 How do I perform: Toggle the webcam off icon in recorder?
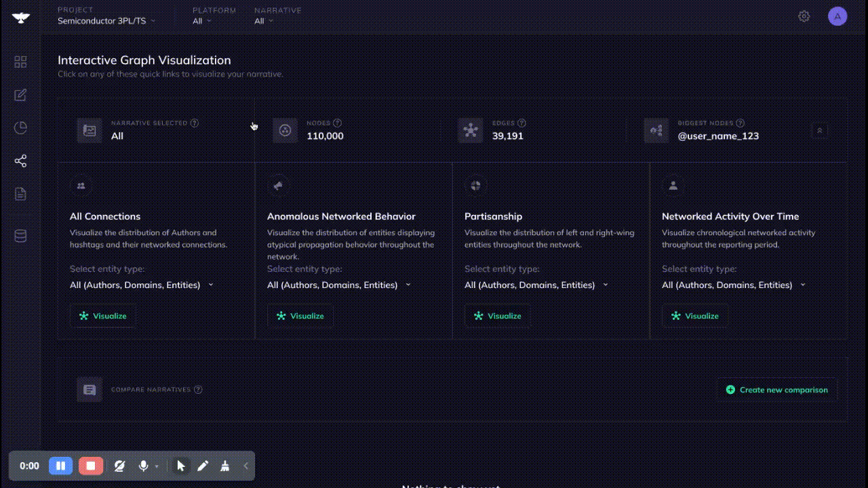click(119, 466)
